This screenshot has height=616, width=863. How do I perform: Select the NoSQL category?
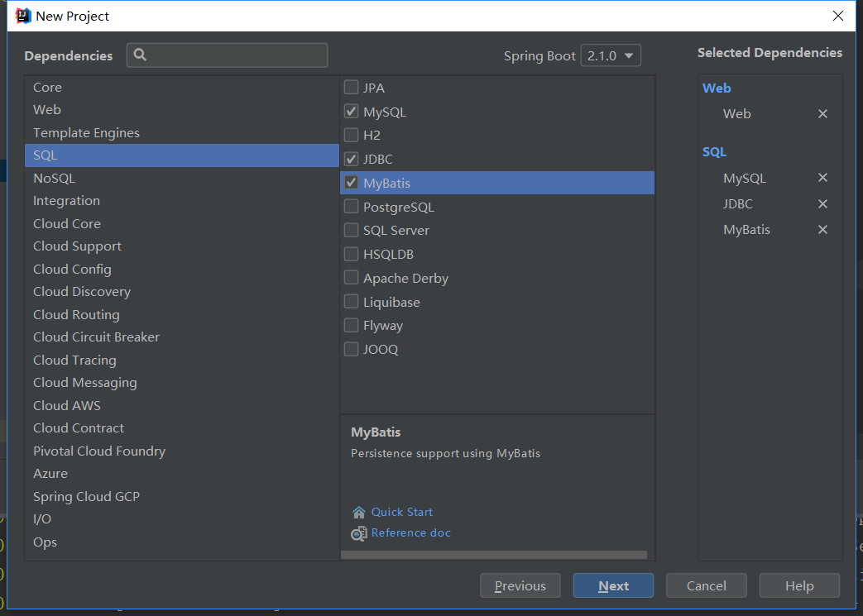click(54, 178)
